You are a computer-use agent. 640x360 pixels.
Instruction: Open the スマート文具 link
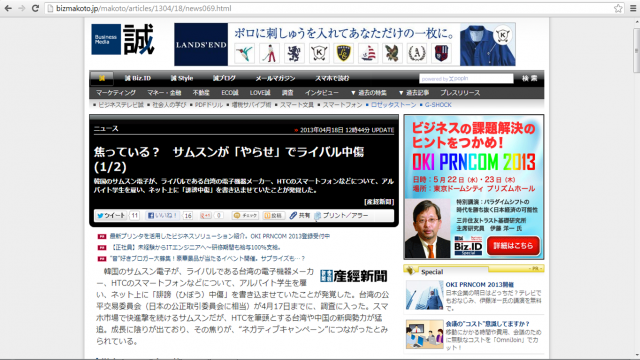coord(297,105)
